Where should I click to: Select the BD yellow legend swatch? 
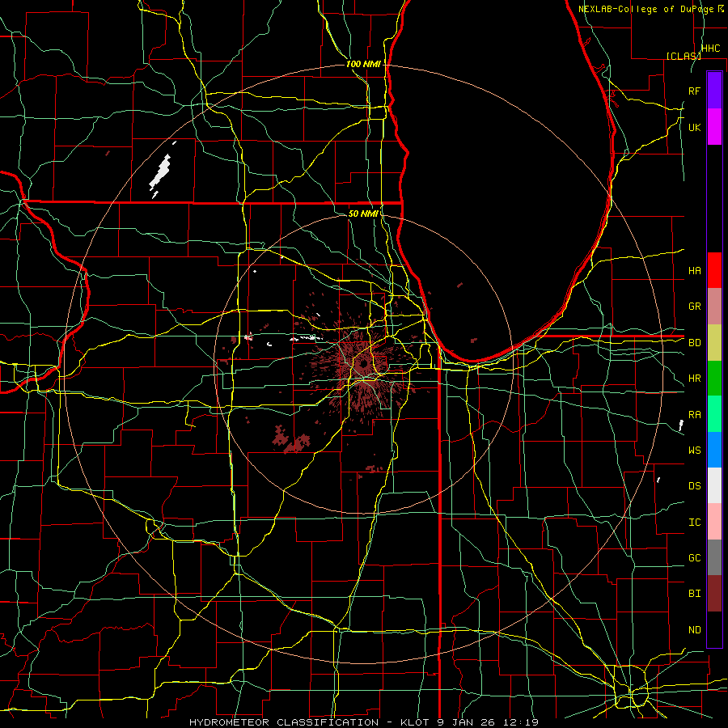coord(714,342)
